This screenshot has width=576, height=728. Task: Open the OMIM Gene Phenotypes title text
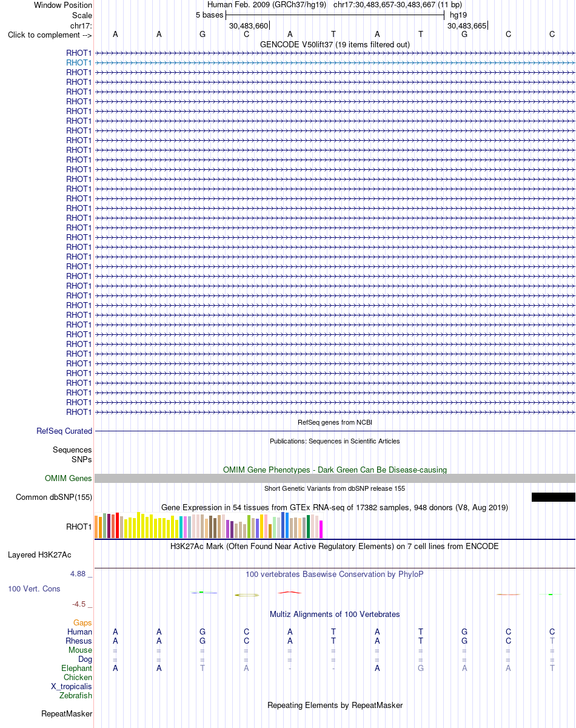click(x=335, y=470)
